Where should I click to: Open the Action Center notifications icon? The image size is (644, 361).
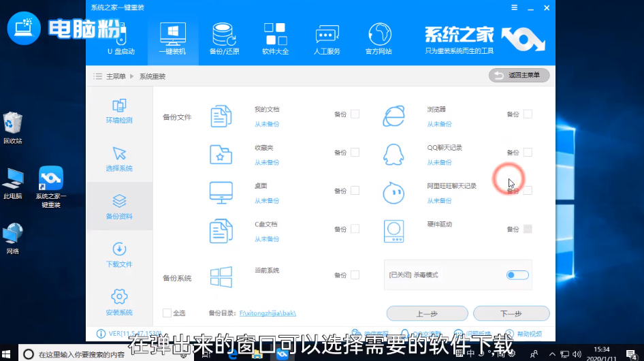(631, 354)
